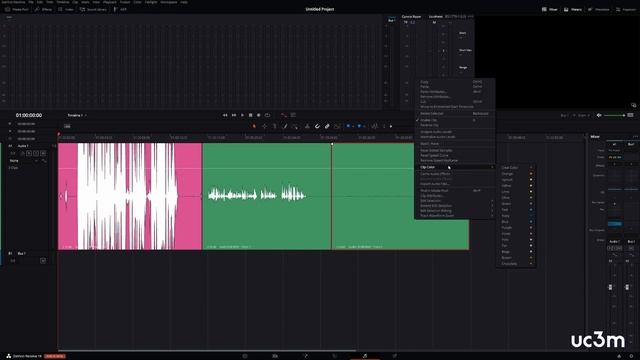Screen dimensions: 640x360
Task: Toggle linked selection chain icon
Action: click(x=327, y=126)
